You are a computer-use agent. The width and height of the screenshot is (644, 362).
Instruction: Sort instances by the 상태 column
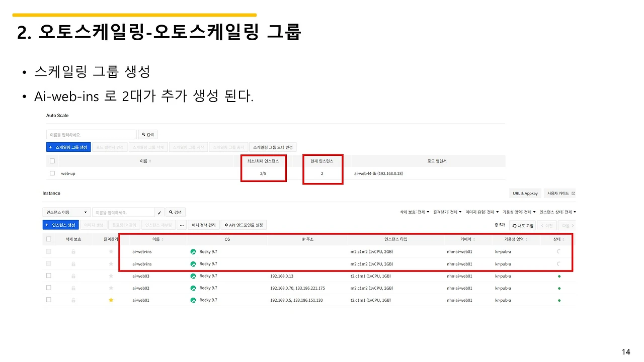pos(559,239)
